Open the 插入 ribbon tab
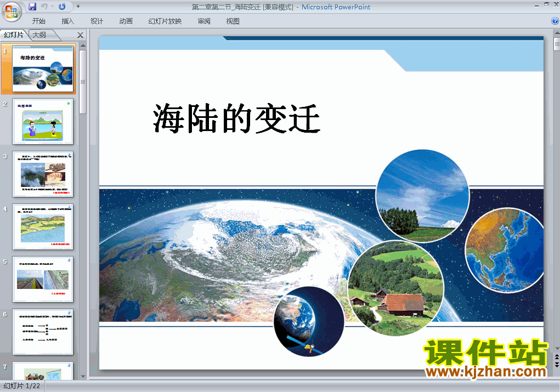560x392 pixels. click(x=68, y=21)
